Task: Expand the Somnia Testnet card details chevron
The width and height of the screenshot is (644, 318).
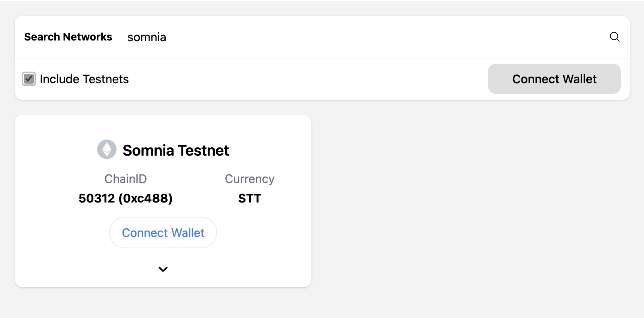Action: point(163,269)
